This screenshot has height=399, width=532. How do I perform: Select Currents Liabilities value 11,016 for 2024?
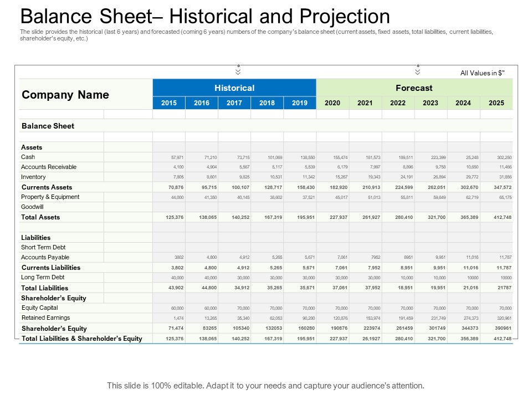[471, 268]
